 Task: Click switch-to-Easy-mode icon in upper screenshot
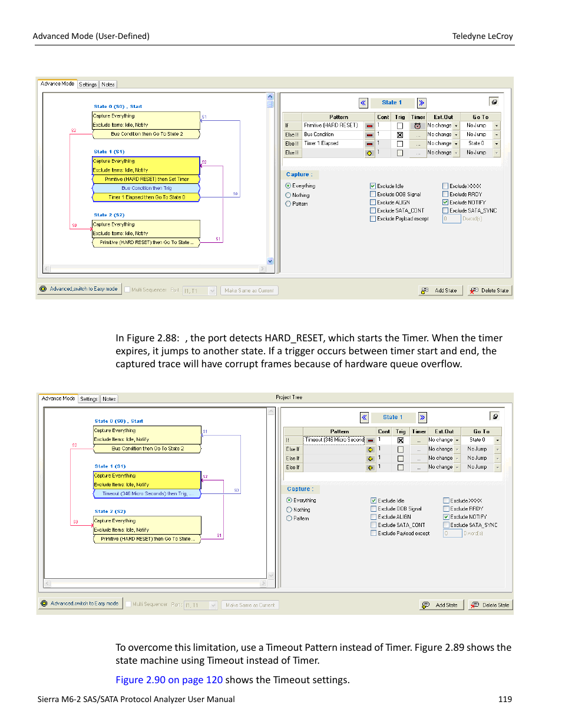43,289
